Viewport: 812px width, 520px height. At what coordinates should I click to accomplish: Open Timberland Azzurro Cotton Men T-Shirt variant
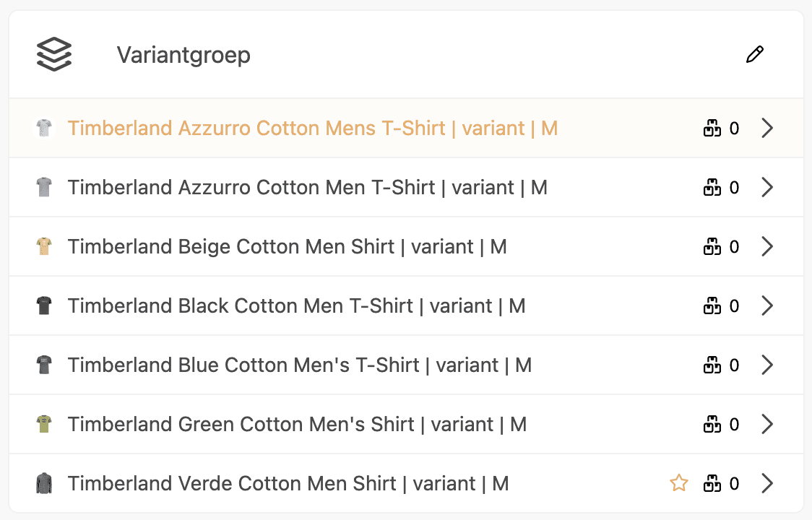pos(307,188)
